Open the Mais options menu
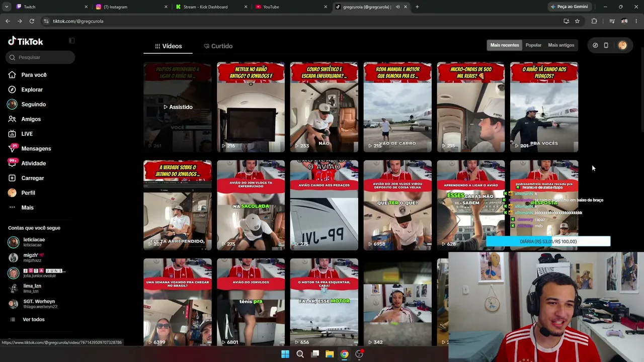This screenshot has height=362, width=644. click(27, 208)
